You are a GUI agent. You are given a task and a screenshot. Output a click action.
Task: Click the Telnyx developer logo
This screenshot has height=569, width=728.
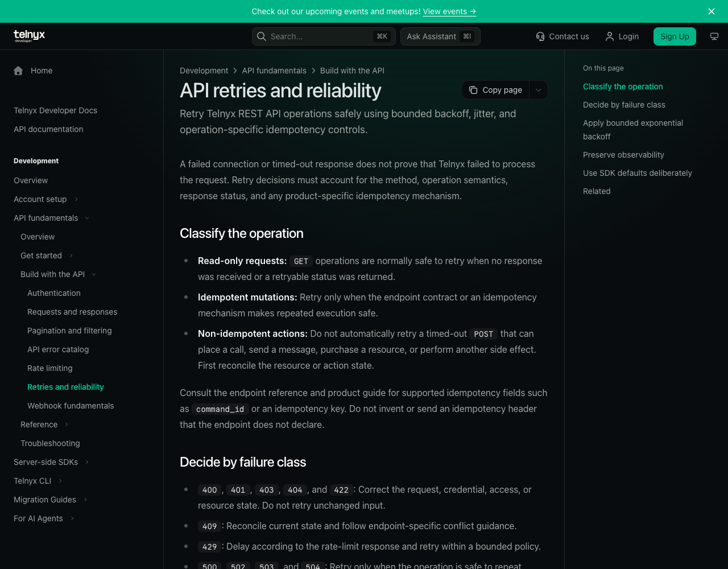pyautogui.click(x=29, y=36)
